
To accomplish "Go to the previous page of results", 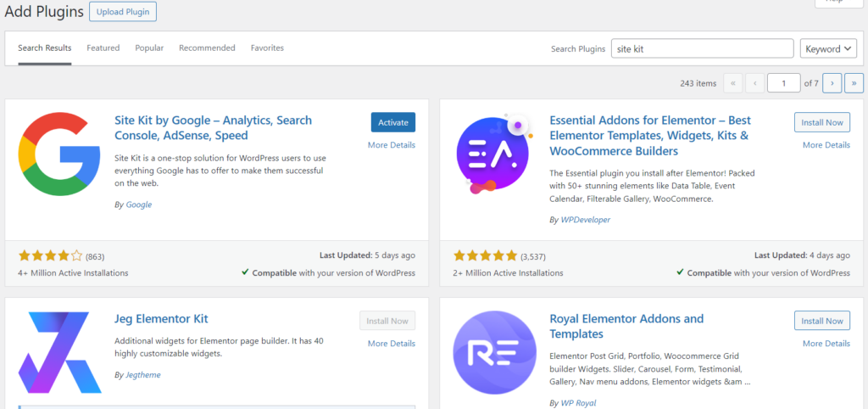I will pos(754,83).
